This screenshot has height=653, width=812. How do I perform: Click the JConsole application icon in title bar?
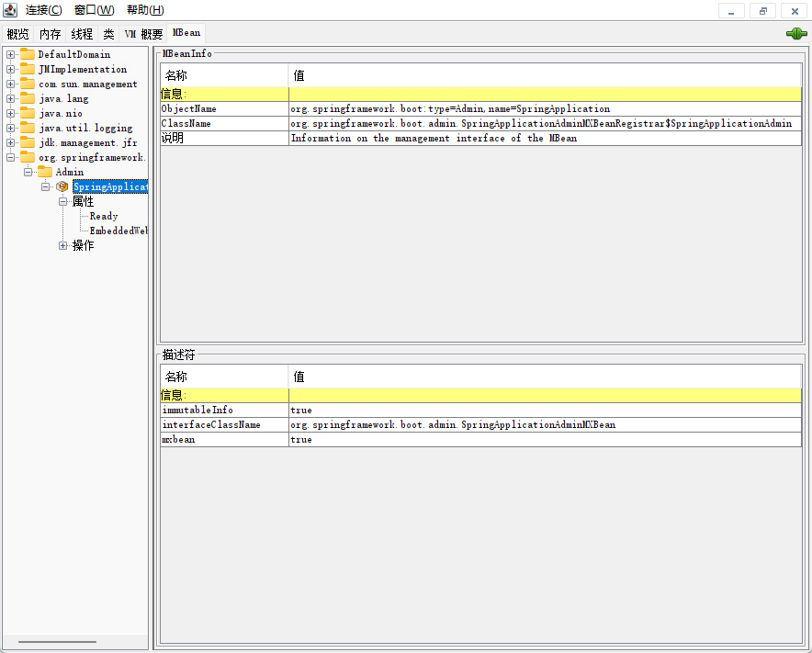(10, 10)
